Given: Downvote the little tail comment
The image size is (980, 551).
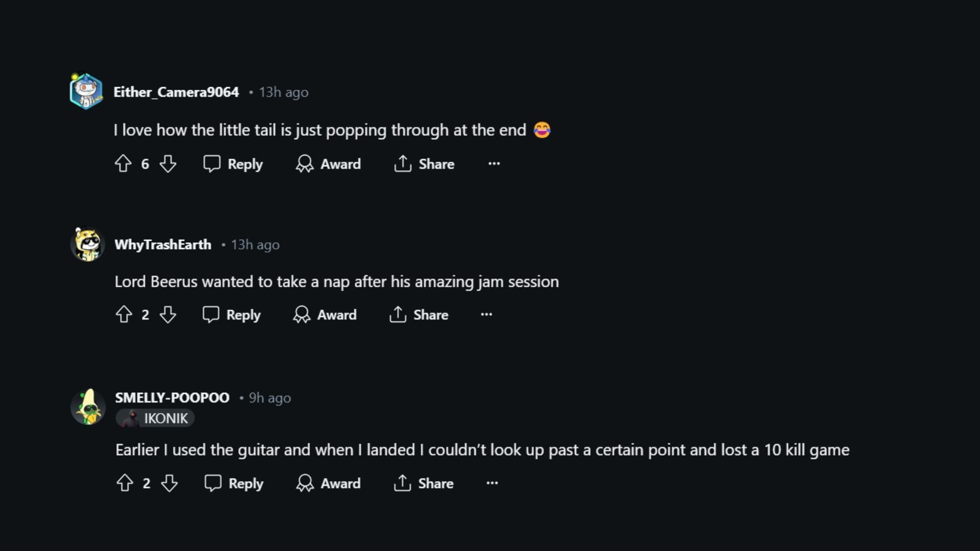Looking at the screenshot, I should tap(168, 164).
